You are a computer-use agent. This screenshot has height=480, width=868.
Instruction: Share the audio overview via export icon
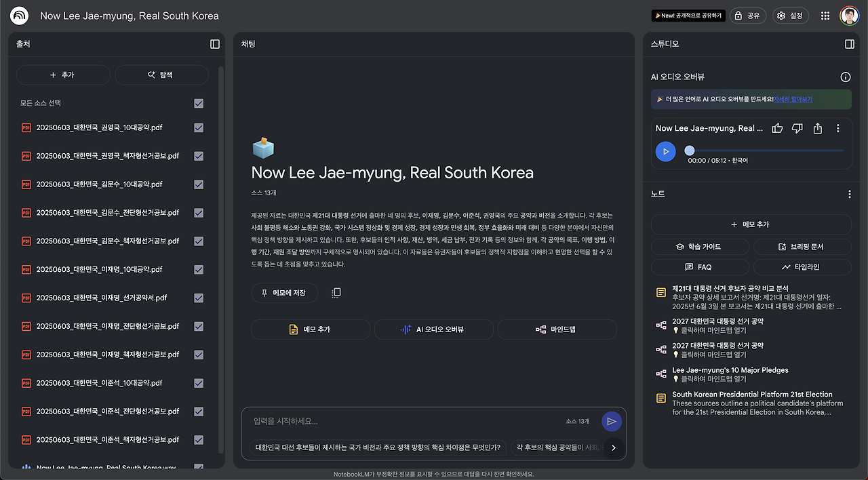[x=817, y=127]
